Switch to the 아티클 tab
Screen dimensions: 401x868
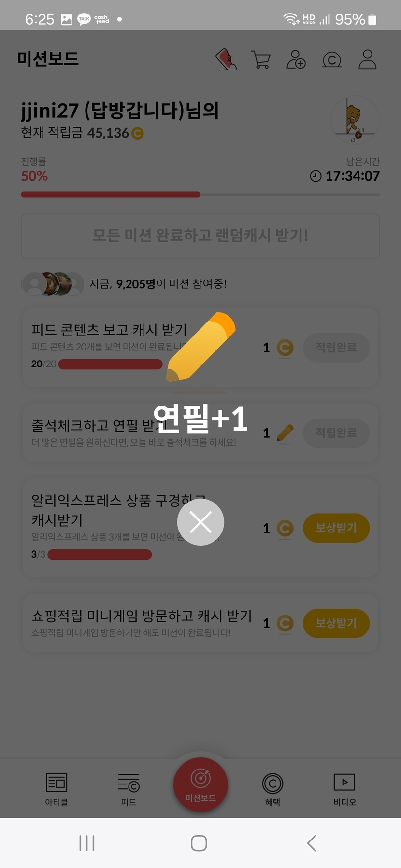57,789
